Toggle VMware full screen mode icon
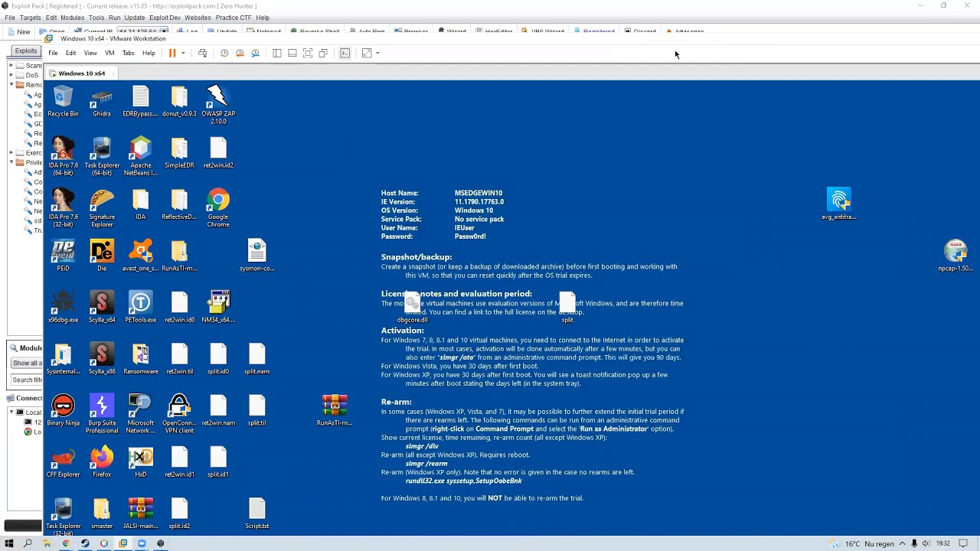The image size is (980, 551). (x=308, y=53)
